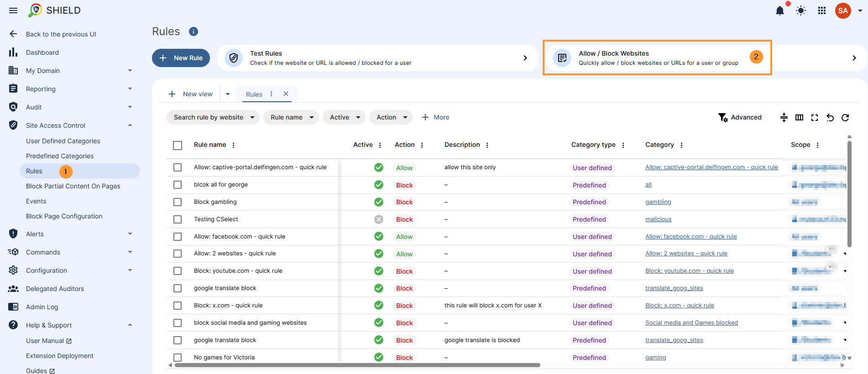The image size is (868, 374).
Task: Open the Rule name filter dropdown
Action: click(291, 117)
